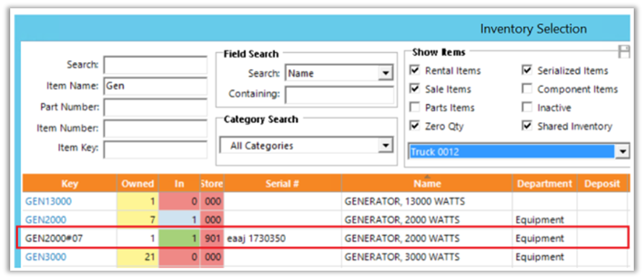Enable the Parts Items checkbox
The width and height of the screenshot is (644, 279).
pyautogui.click(x=415, y=108)
